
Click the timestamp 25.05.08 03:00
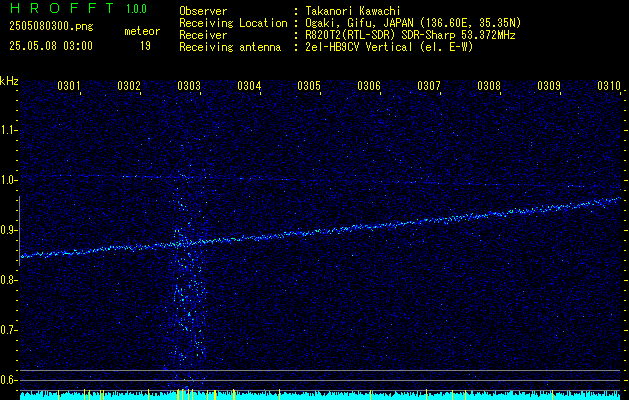[51, 46]
